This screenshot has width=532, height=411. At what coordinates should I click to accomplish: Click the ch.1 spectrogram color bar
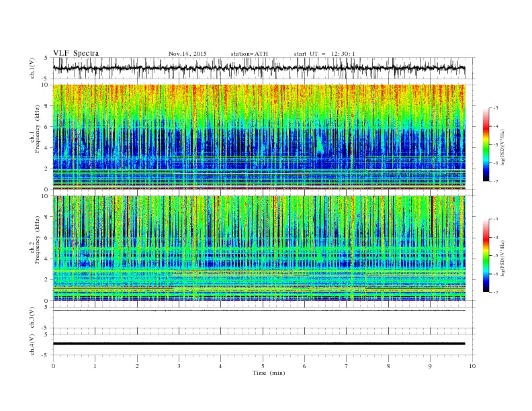pyautogui.click(x=486, y=144)
